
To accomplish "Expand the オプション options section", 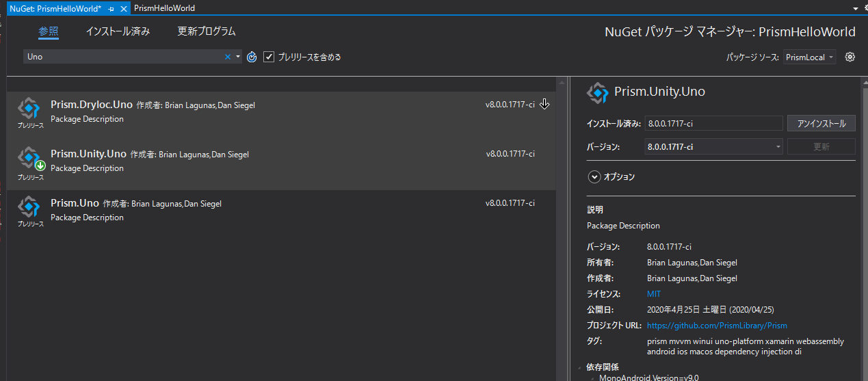I will (x=593, y=176).
